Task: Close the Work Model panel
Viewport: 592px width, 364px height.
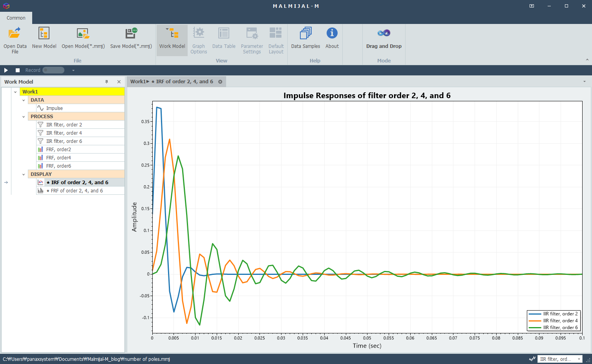Action: tap(119, 82)
